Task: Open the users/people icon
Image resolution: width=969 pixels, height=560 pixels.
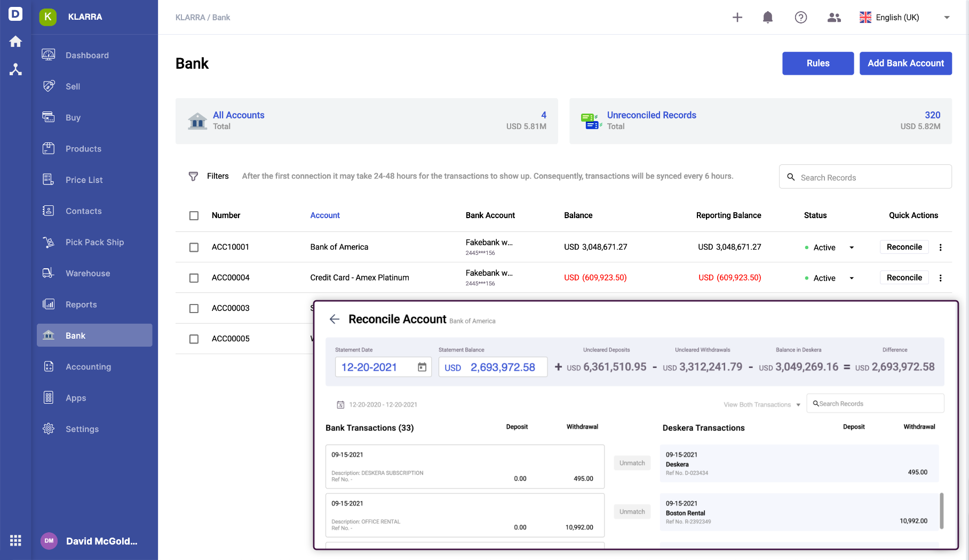Action: 834,18
